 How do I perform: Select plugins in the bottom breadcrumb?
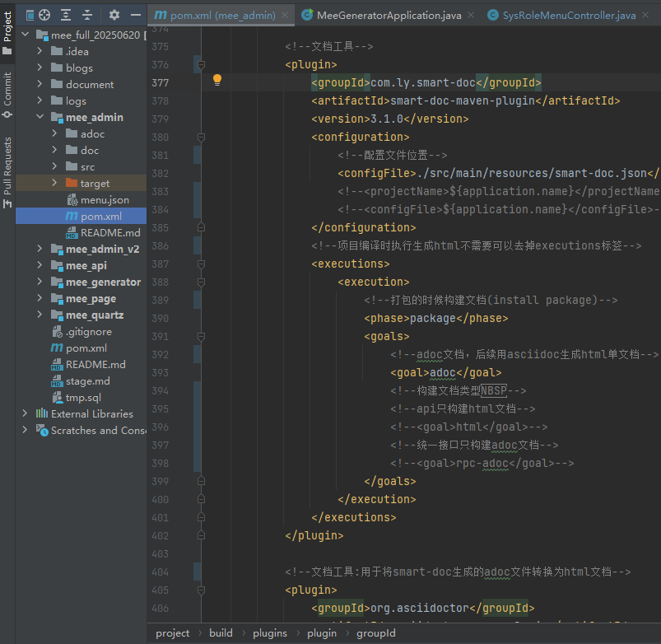tap(269, 633)
